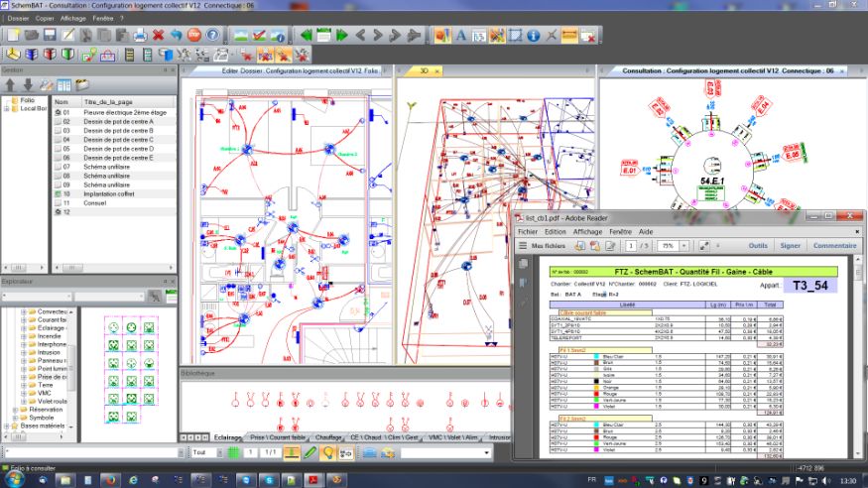Click the blue question mark help icon
Viewport: 868px width, 488px height.
click(212, 35)
